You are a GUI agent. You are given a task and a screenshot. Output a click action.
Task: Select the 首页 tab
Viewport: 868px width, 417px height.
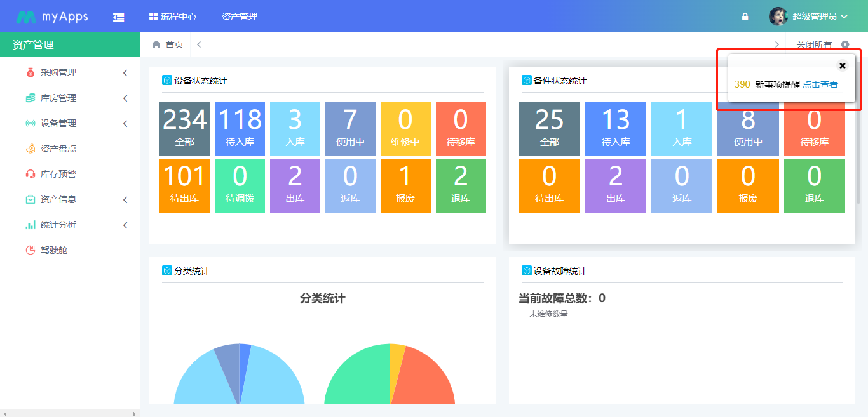point(168,44)
